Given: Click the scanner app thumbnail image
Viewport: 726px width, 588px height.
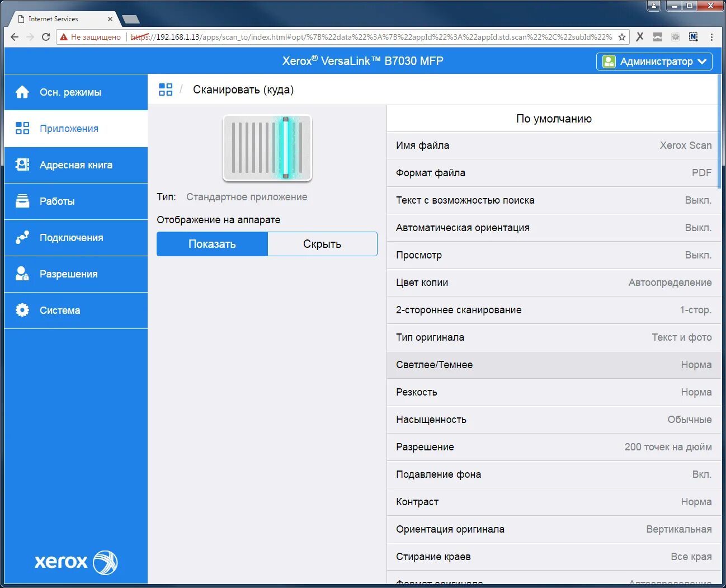Looking at the screenshot, I should pyautogui.click(x=267, y=148).
